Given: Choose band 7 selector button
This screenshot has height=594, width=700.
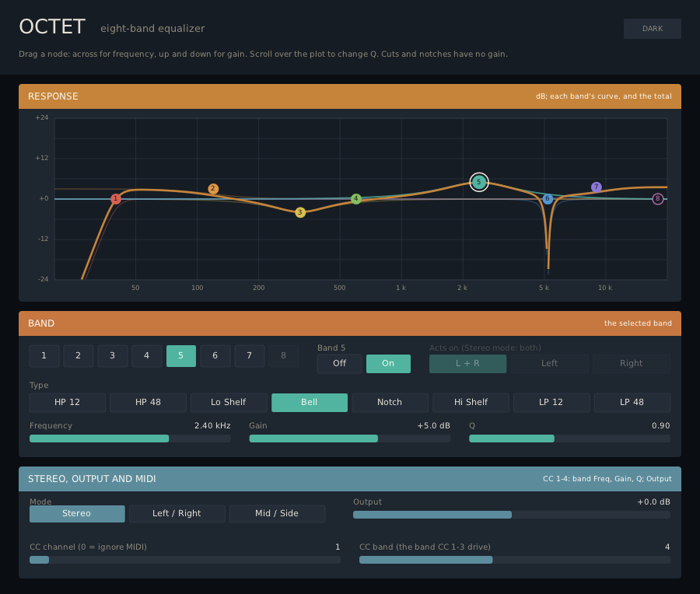Looking at the screenshot, I should (x=249, y=355).
